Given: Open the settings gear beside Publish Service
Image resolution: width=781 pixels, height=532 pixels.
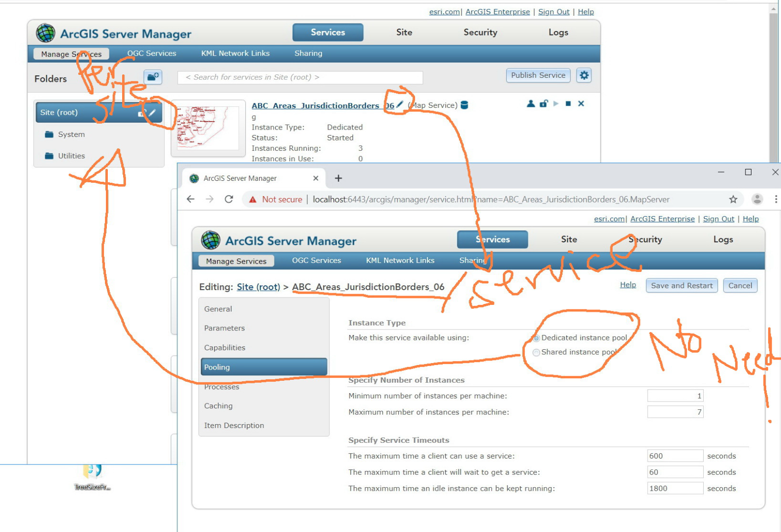Looking at the screenshot, I should [x=584, y=75].
